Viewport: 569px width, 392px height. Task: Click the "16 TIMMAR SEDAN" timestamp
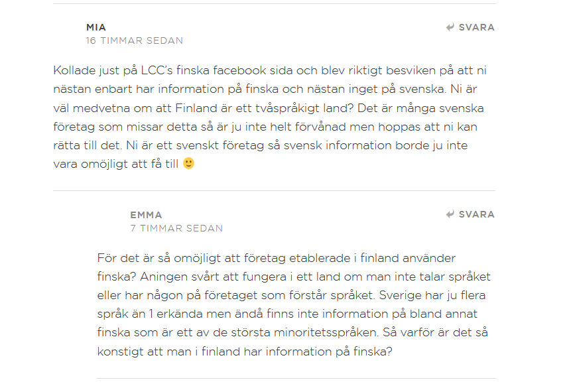(134, 40)
